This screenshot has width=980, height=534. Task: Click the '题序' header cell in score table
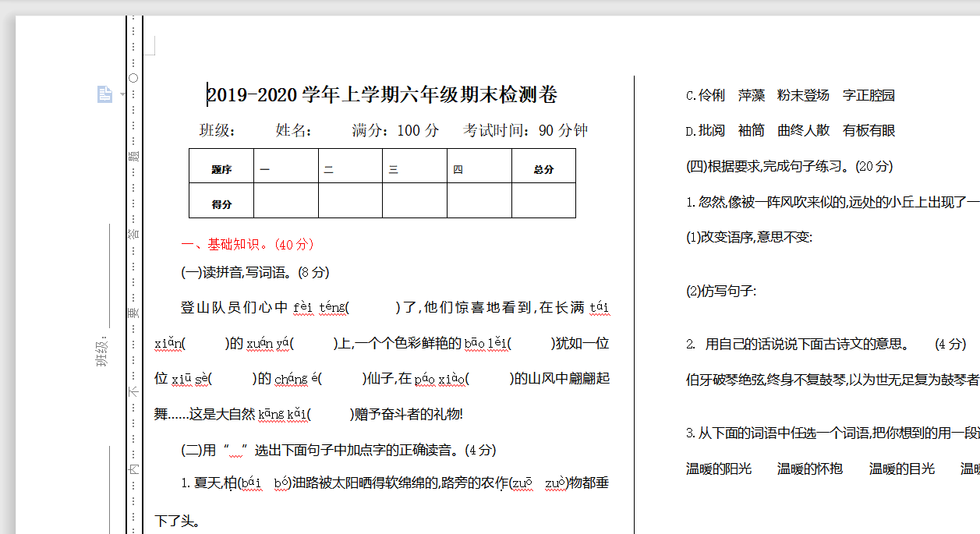click(x=221, y=169)
